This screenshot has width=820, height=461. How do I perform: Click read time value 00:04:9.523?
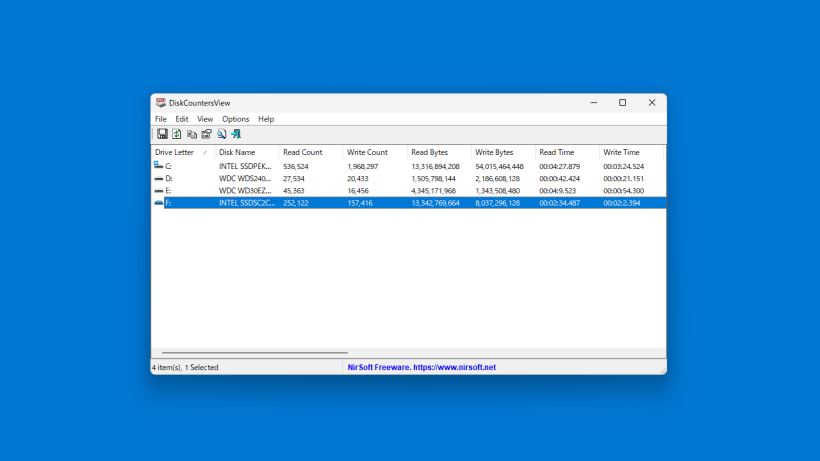[x=557, y=191]
